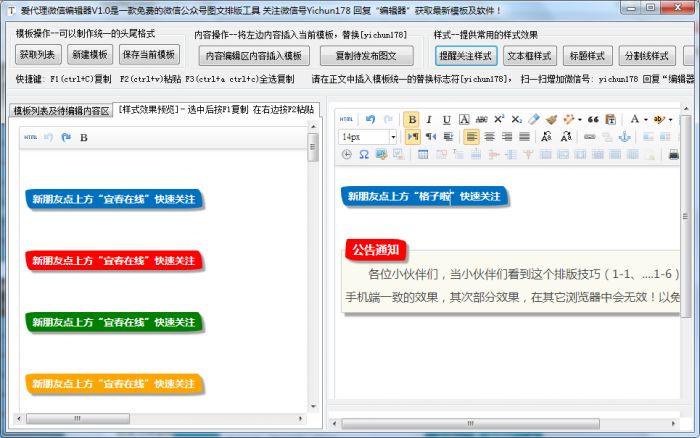Click left preview scroll-down arrow
This screenshot has width=700, height=438.
313,406
